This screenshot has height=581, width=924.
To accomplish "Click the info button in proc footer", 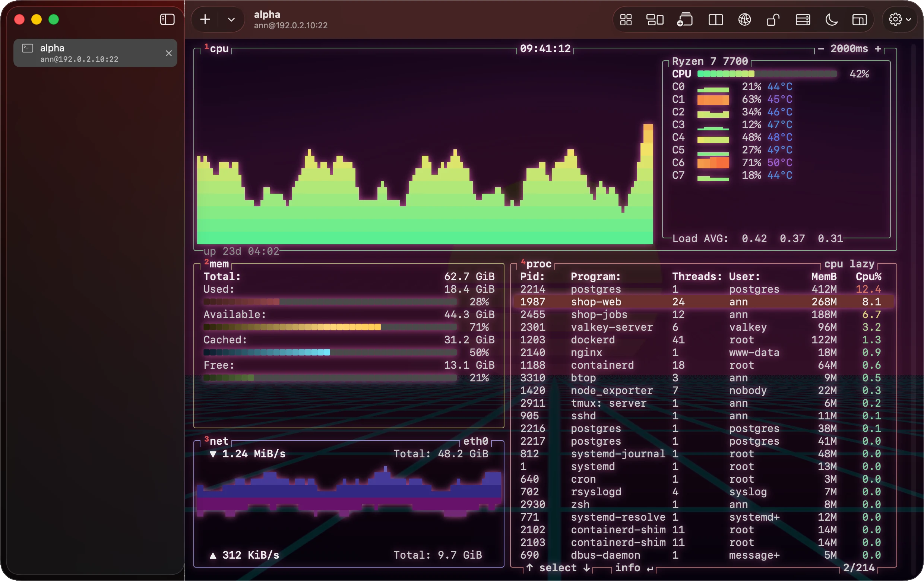I will click(x=634, y=568).
